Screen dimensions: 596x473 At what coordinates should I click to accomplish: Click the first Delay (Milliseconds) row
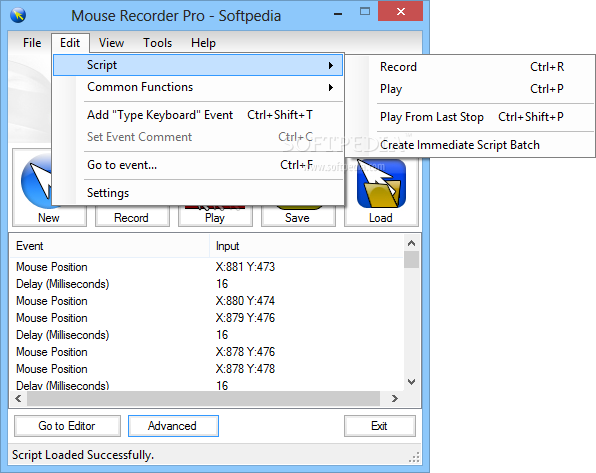click(206, 284)
